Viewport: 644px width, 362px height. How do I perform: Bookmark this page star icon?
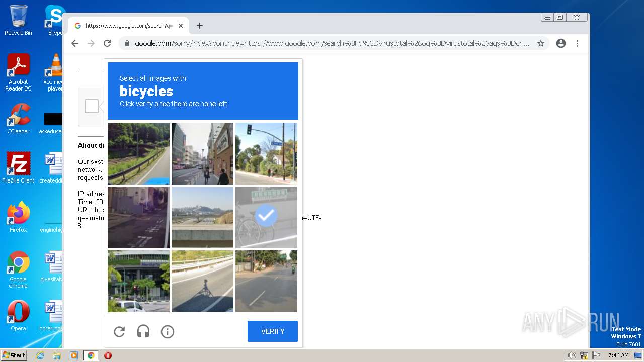[541, 43]
